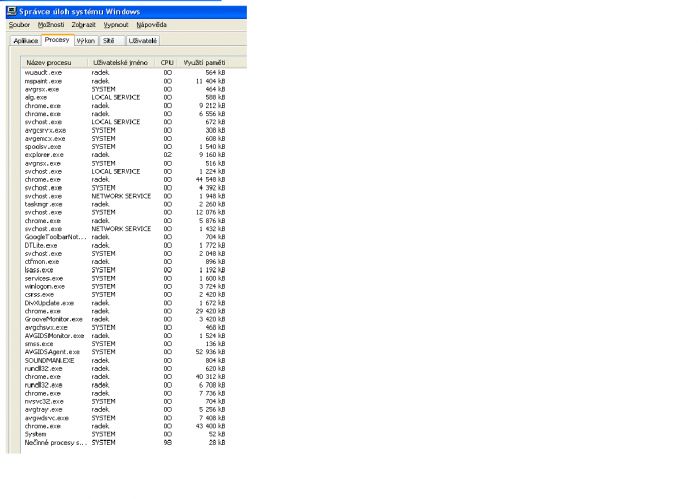Switch to the Aplikace tab
The image size is (698, 499).
click(x=26, y=41)
